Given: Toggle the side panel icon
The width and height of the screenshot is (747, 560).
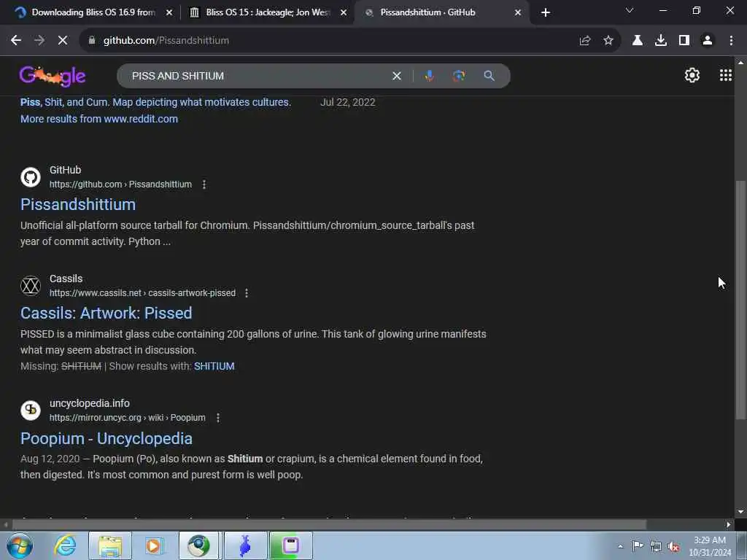Looking at the screenshot, I should pos(684,41).
